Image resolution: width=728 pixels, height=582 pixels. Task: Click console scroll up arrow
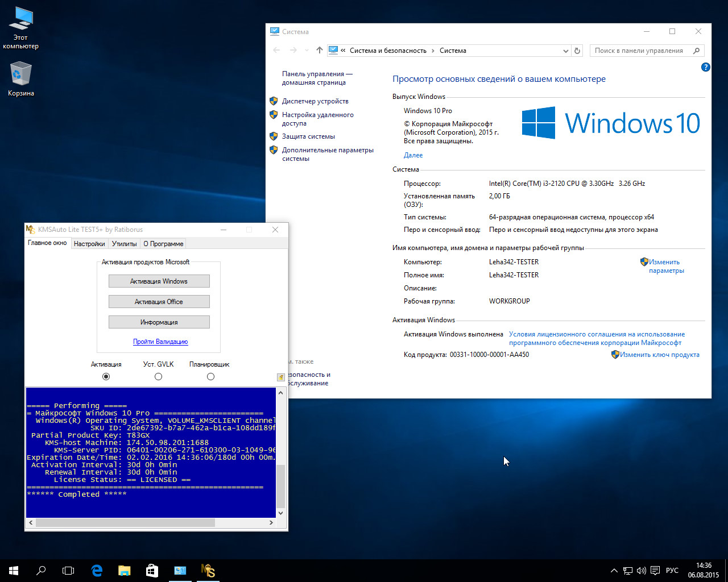(x=280, y=393)
